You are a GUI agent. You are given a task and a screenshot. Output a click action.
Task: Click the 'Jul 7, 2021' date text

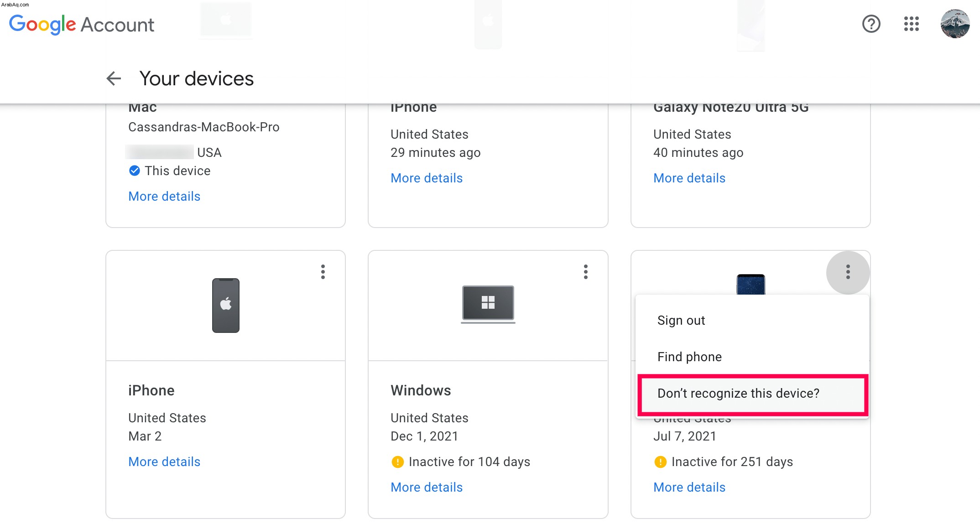pos(685,436)
